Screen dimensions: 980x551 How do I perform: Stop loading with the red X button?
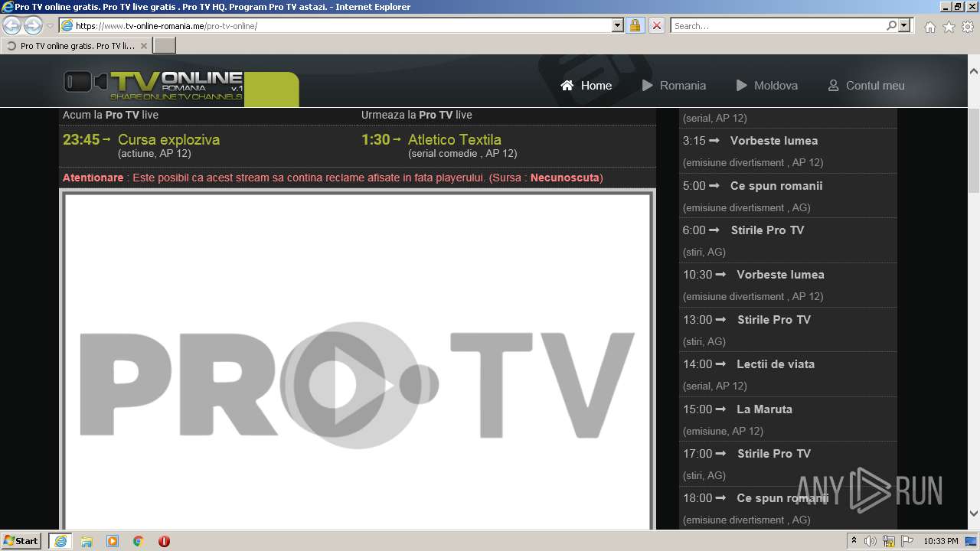(x=656, y=25)
